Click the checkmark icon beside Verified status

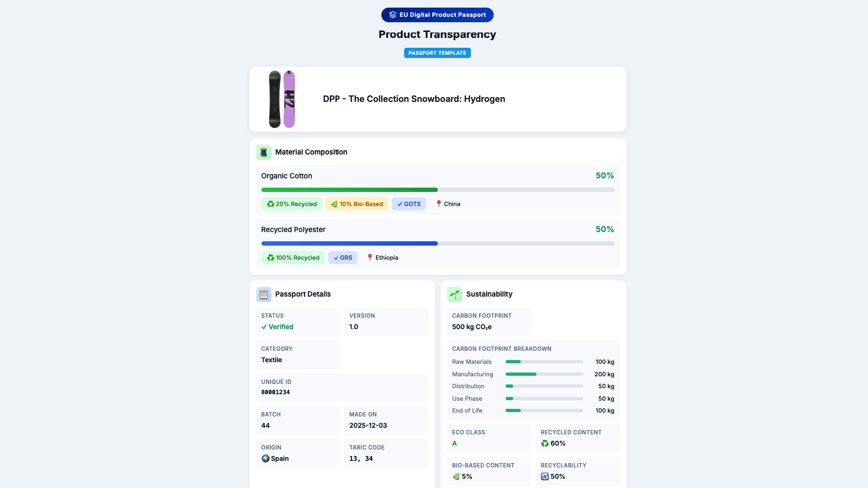pos(264,327)
